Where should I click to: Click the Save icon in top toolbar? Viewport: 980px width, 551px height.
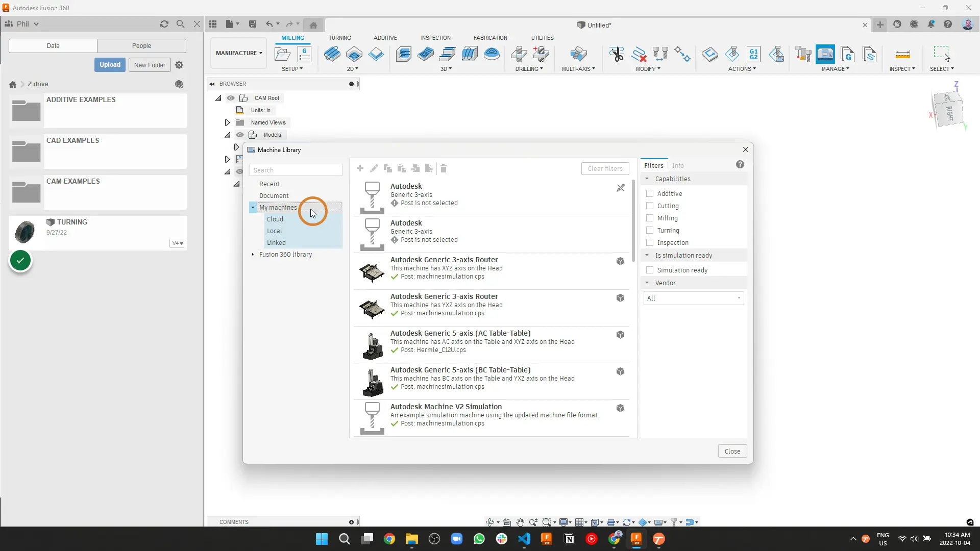point(252,24)
